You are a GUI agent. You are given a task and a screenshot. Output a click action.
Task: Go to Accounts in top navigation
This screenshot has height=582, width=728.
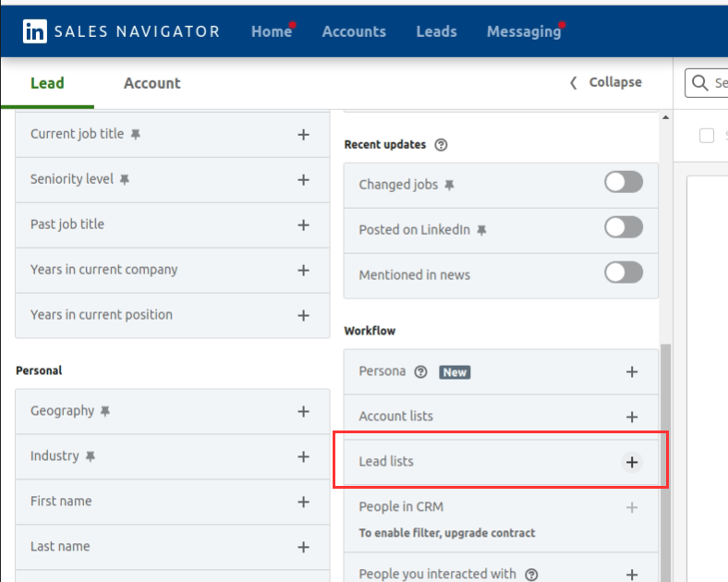point(354,31)
